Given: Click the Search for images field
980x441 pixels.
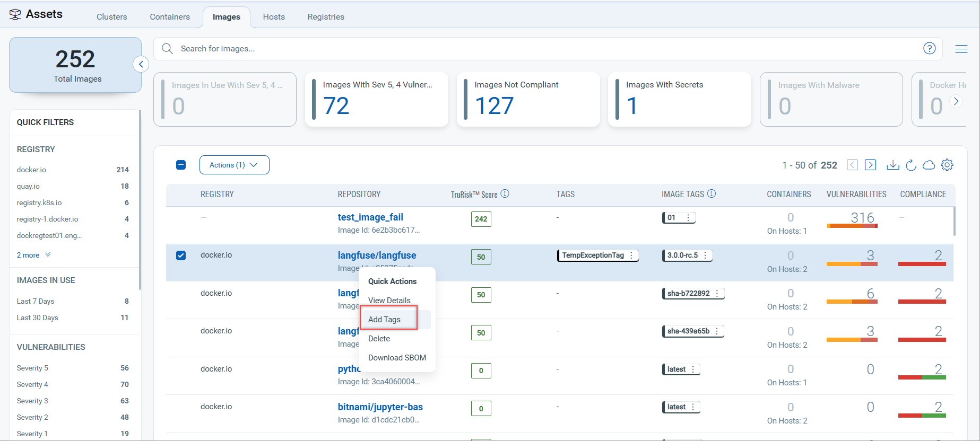Looking at the screenshot, I should pos(548,49).
